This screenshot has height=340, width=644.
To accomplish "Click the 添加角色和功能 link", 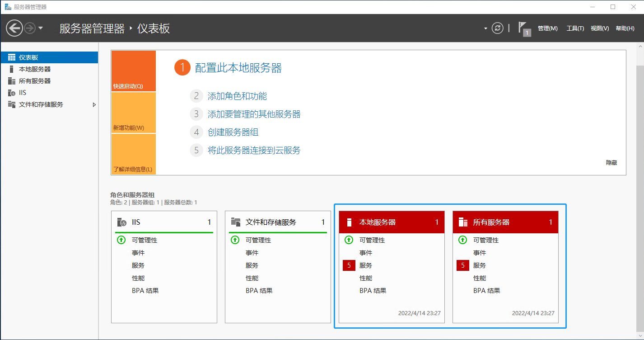I will tap(237, 96).
